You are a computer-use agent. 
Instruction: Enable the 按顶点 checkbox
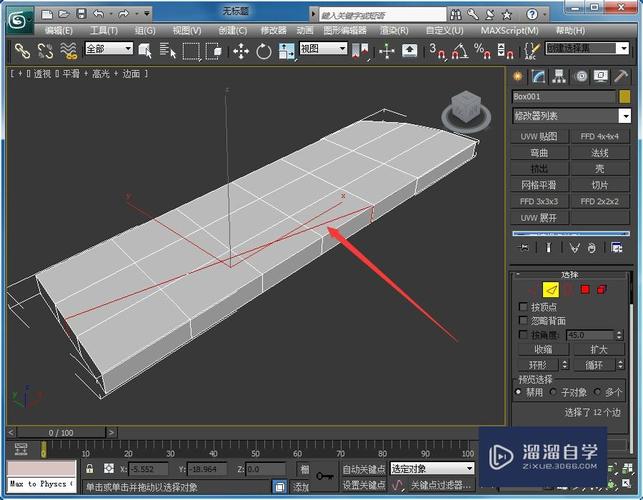tap(523, 306)
